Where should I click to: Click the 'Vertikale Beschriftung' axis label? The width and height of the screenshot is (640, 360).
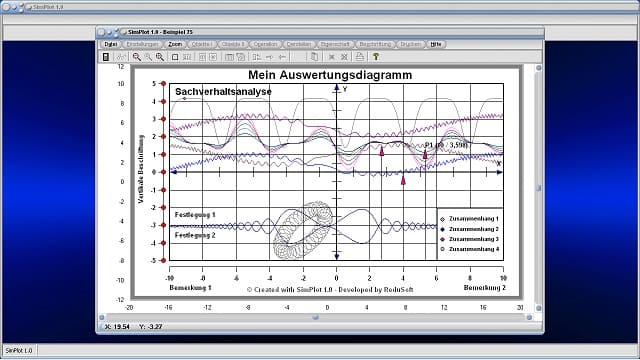(x=141, y=169)
